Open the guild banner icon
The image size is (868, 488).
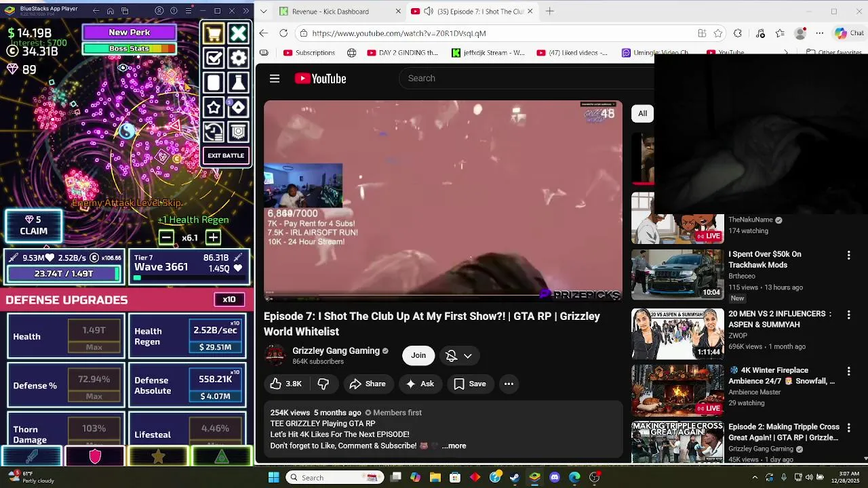pyautogui.click(x=238, y=131)
